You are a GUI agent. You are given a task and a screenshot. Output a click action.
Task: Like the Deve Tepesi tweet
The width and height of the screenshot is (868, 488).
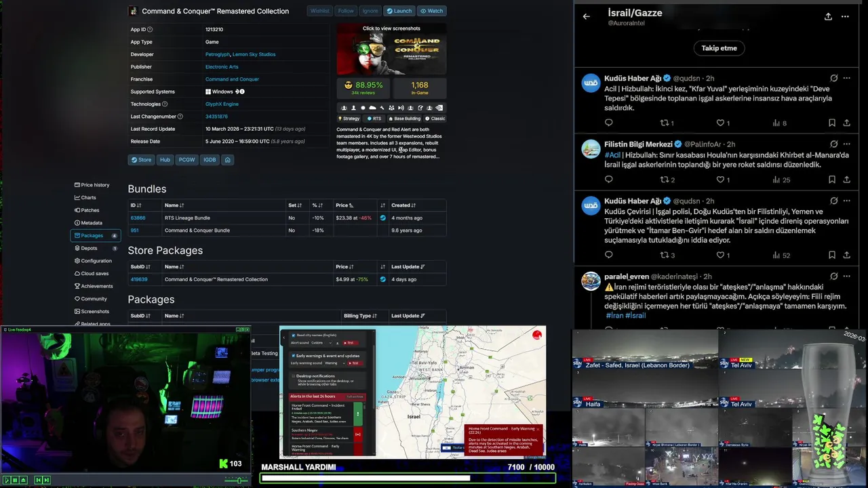pyautogui.click(x=723, y=123)
